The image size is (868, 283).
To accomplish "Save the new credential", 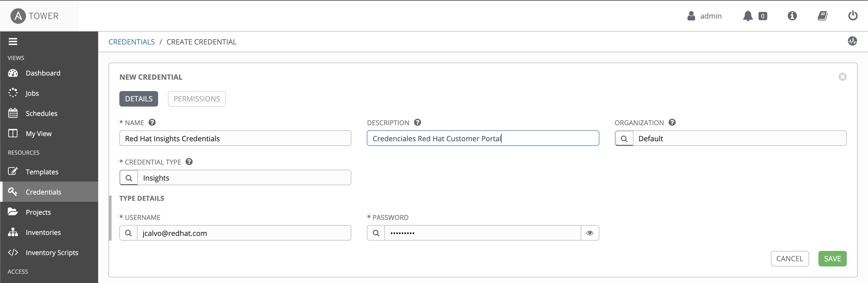I will pos(832,259).
